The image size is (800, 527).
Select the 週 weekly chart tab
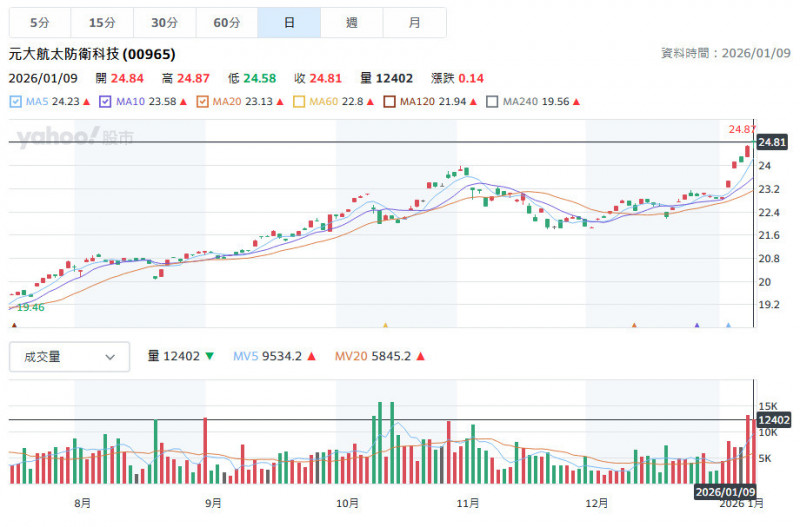[351, 22]
